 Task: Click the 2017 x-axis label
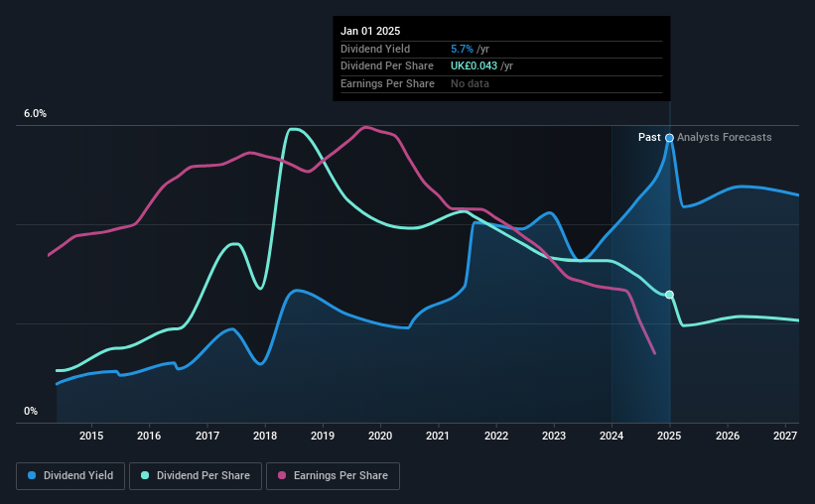point(206,436)
